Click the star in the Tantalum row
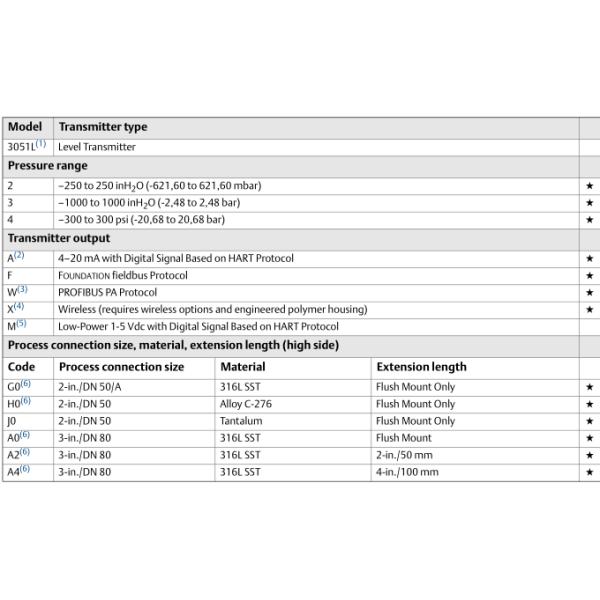 589,421
